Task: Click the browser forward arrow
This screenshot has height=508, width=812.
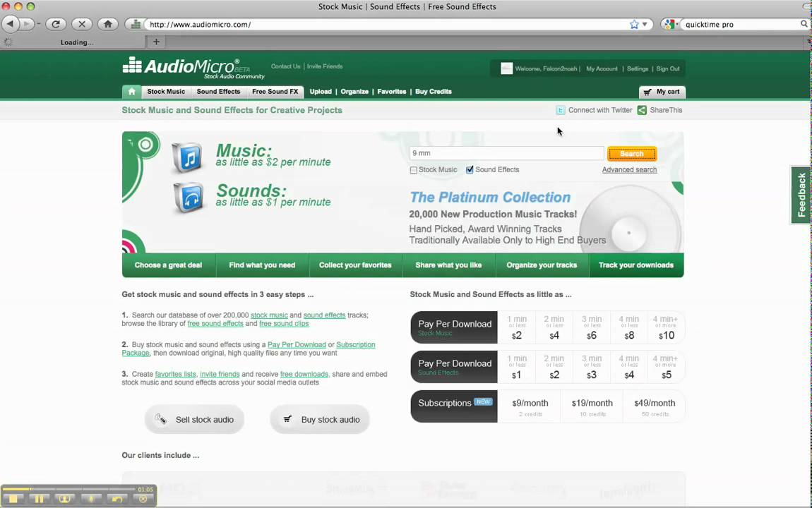Action: coord(26,24)
